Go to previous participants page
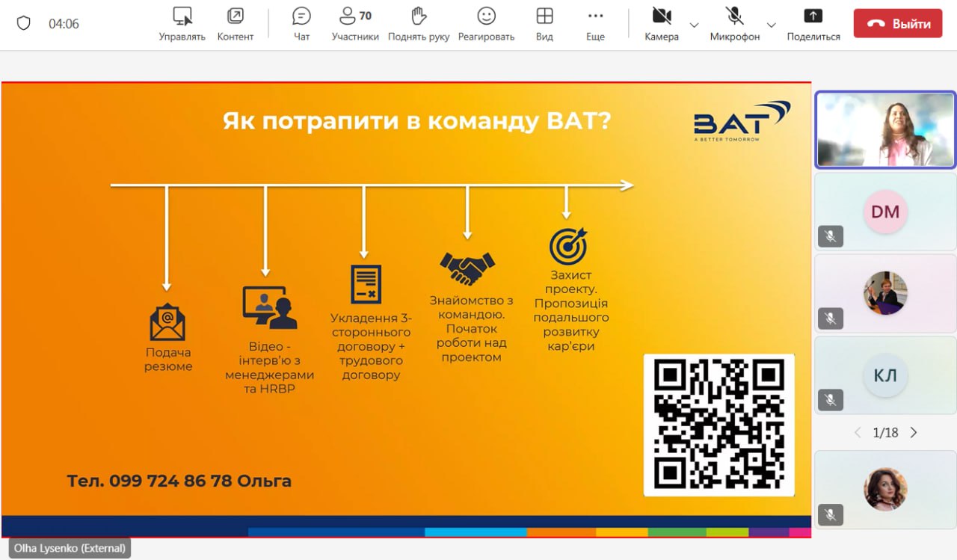 (858, 432)
